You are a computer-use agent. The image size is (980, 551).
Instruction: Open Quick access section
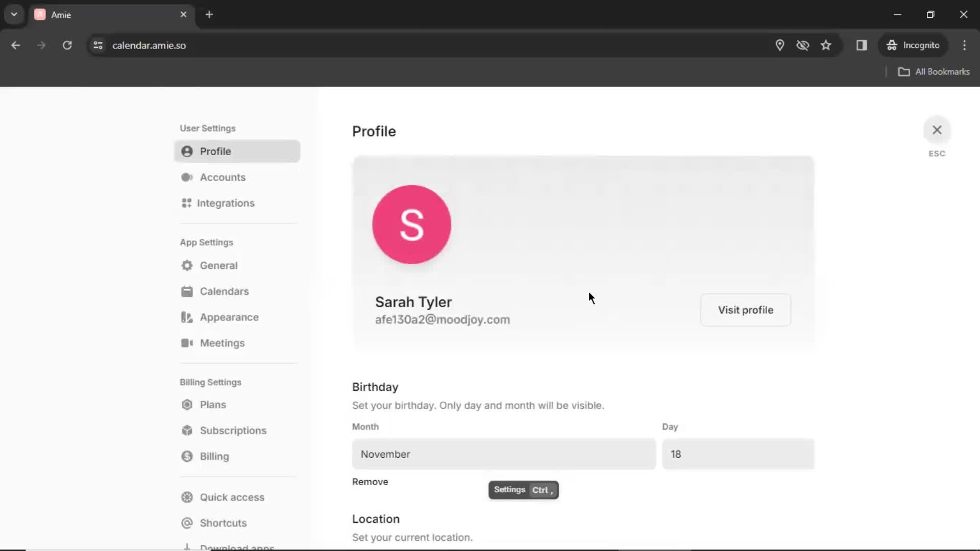(x=232, y=496)
